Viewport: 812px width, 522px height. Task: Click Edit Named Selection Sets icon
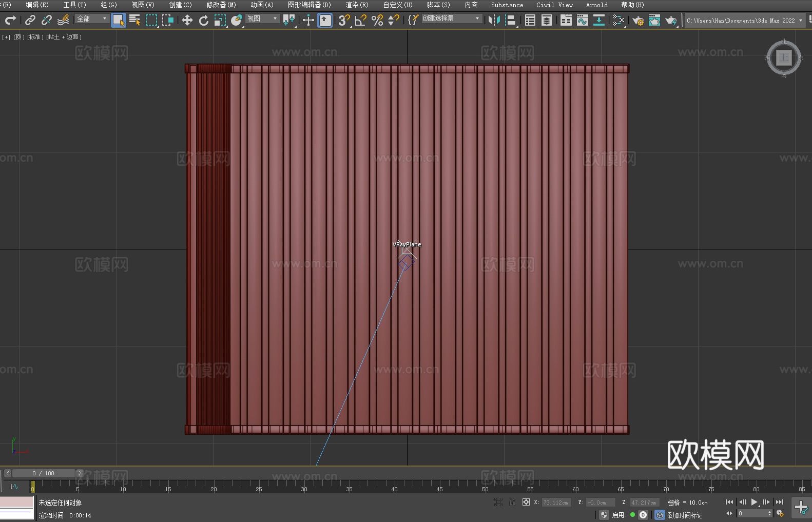[x=413, y=20]
